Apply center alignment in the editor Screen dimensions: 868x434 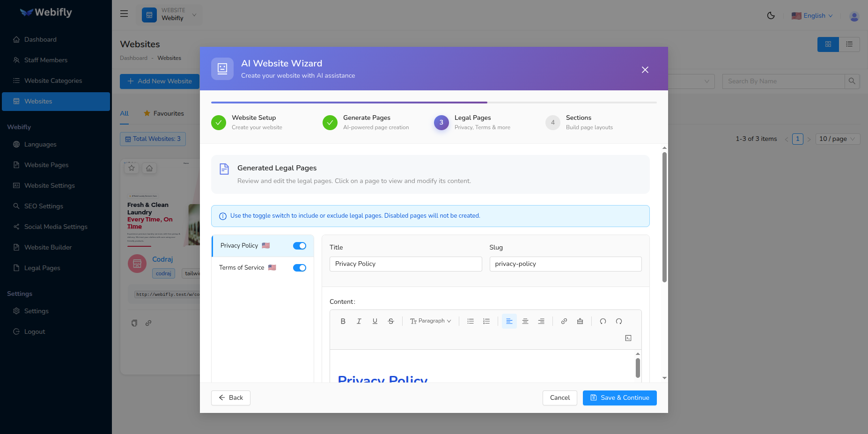[x=525, y=321]
